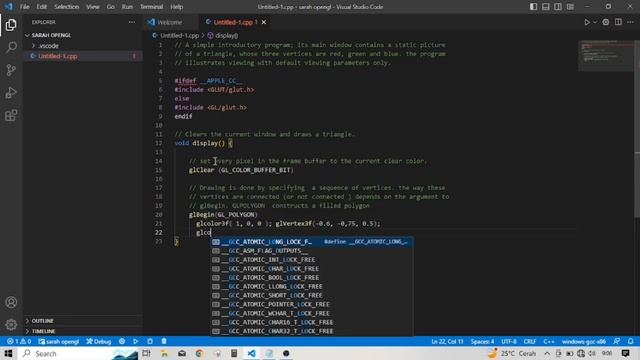Open the Manage gear in activity bar
640x360 pixels.
pos(11,324)
